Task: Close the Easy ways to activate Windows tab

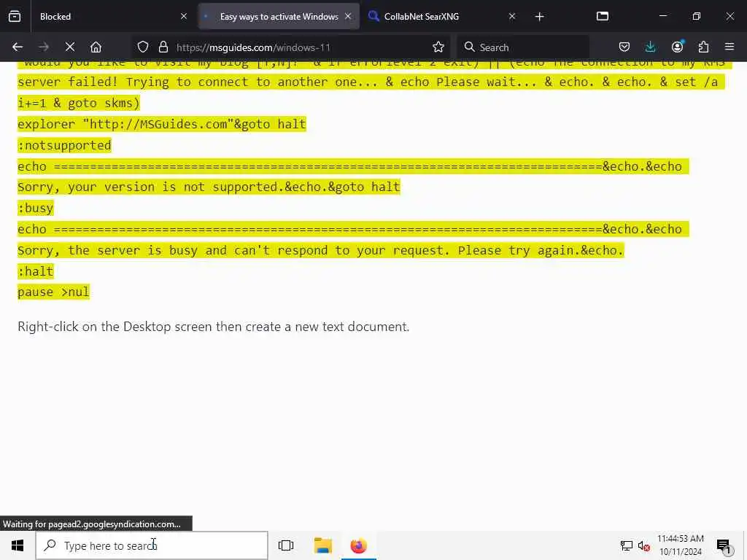Action: 348,16
